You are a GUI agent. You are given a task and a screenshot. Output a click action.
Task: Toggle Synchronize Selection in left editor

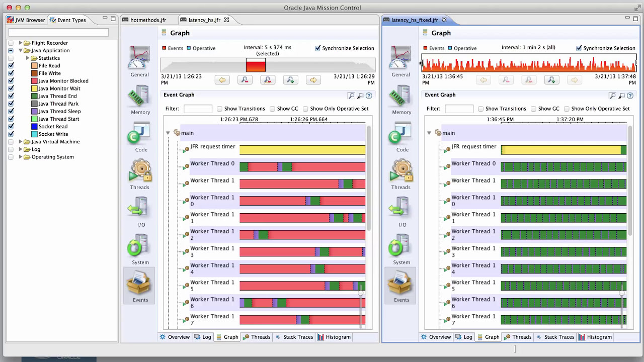[318, 48]
